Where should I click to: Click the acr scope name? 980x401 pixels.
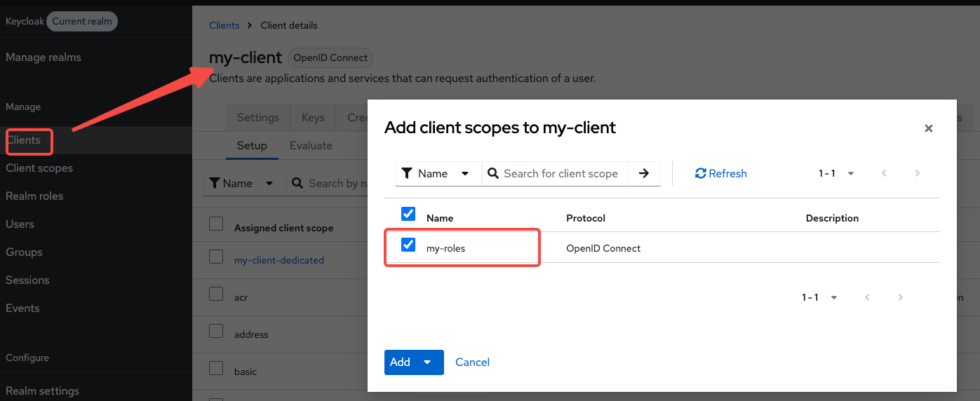tap(241, 297)
